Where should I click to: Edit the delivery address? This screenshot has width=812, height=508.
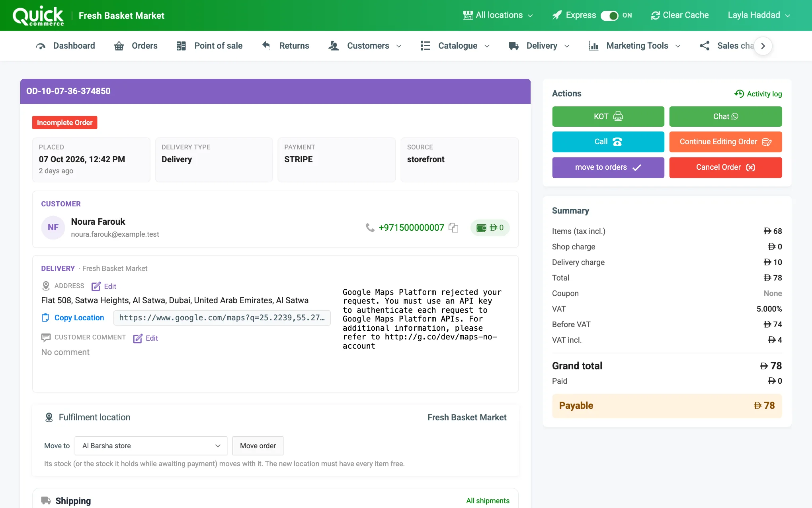click(x=104, y=286)
